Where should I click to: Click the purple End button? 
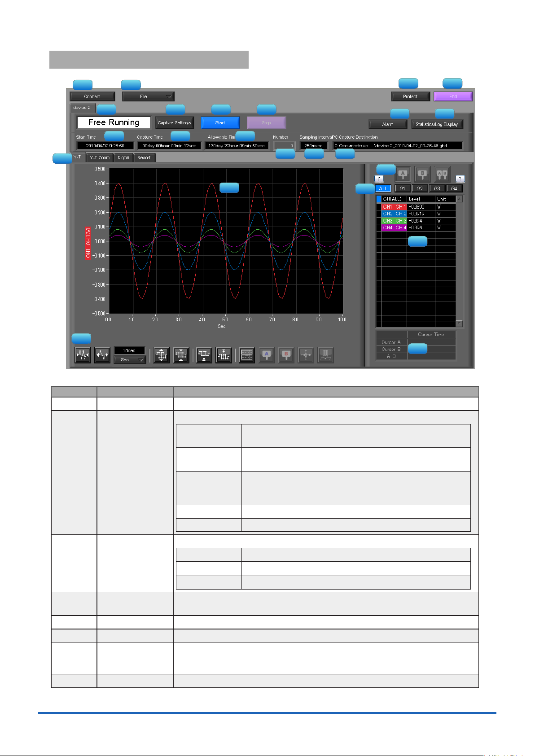click(x=453, y=96)
